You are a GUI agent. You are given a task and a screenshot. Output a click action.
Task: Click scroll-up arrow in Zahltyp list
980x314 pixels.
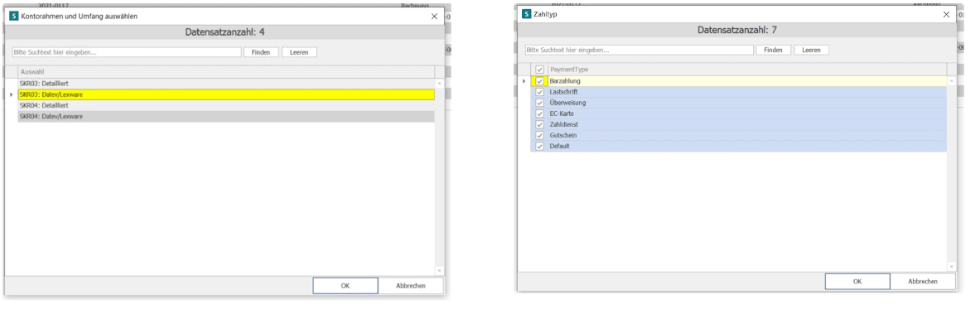(951, 80)
